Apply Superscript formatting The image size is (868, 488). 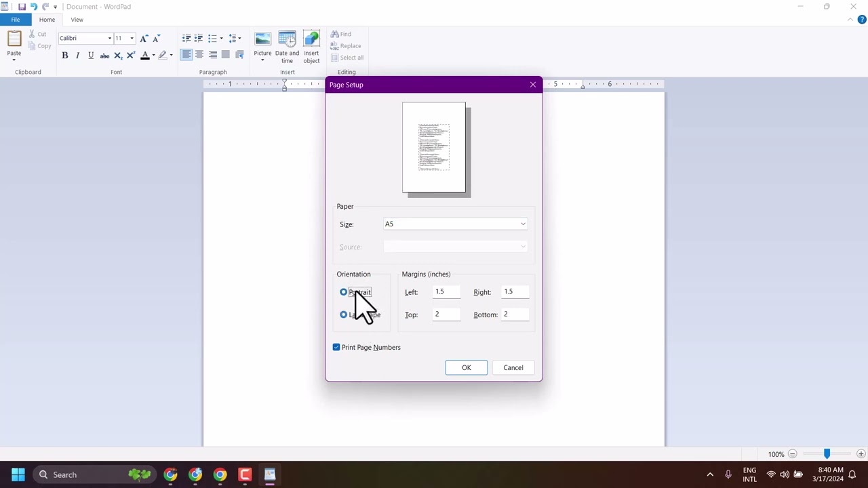[131, 55]
